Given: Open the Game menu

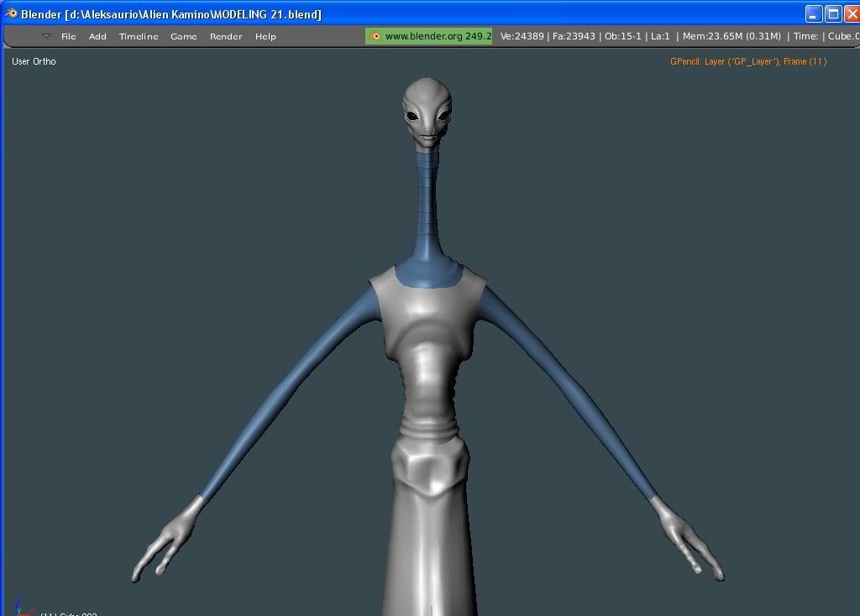Looking at the screenshot, I should (184, 37).
